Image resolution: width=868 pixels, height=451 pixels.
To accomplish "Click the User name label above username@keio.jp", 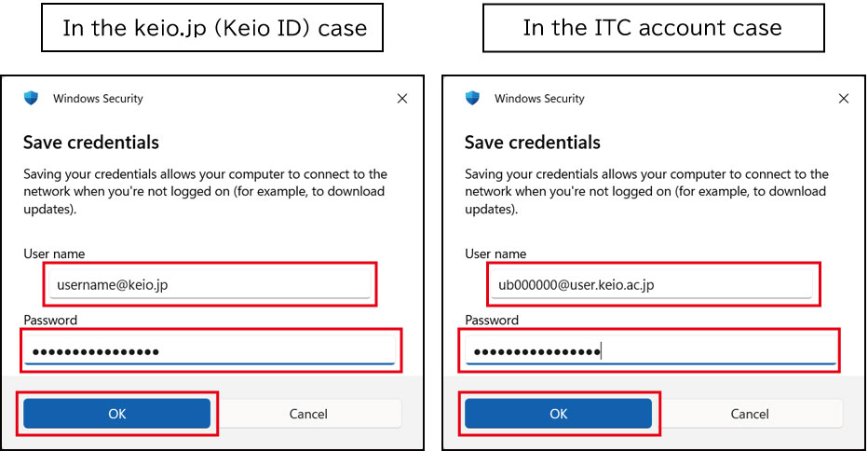I will 54,254.
